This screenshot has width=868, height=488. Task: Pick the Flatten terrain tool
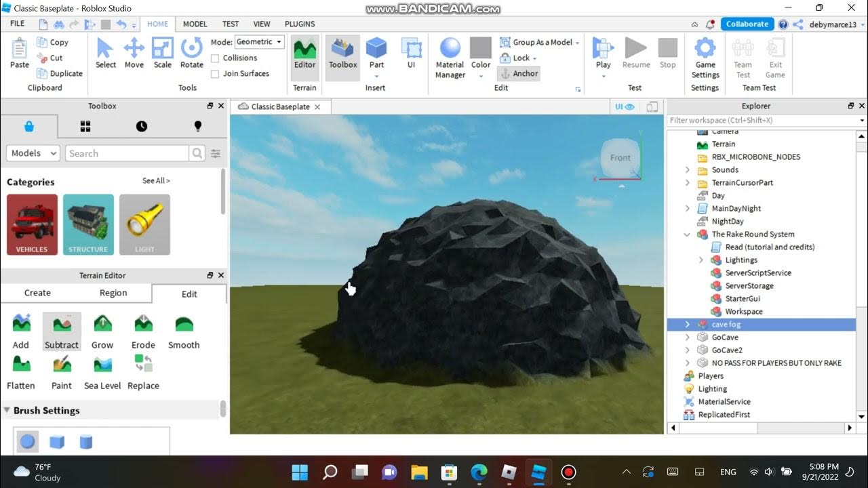[x=21, y=372]
